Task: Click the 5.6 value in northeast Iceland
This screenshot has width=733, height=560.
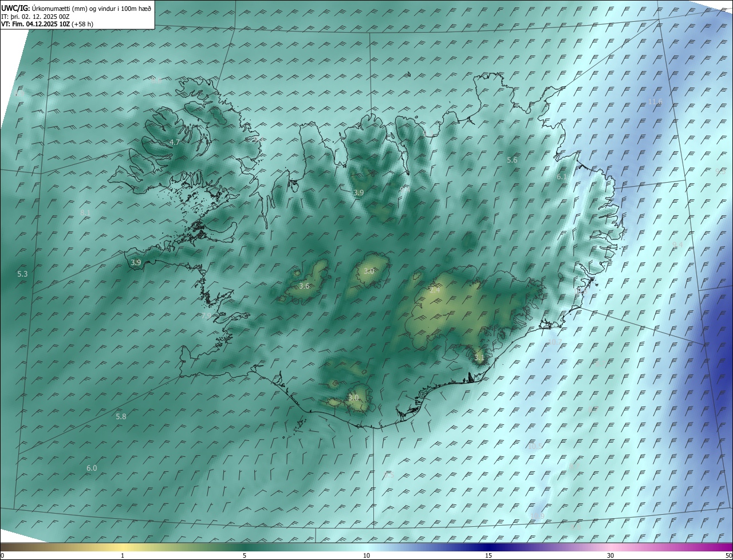Action: point(512,160)
